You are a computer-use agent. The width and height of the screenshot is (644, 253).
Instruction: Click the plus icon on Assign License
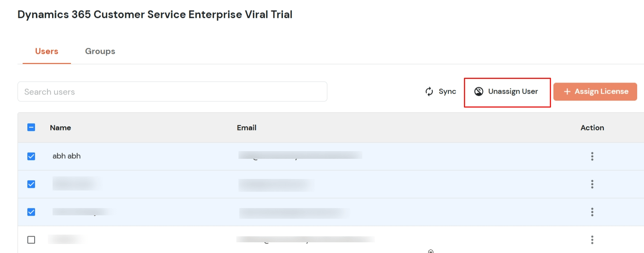pos(567,91)
